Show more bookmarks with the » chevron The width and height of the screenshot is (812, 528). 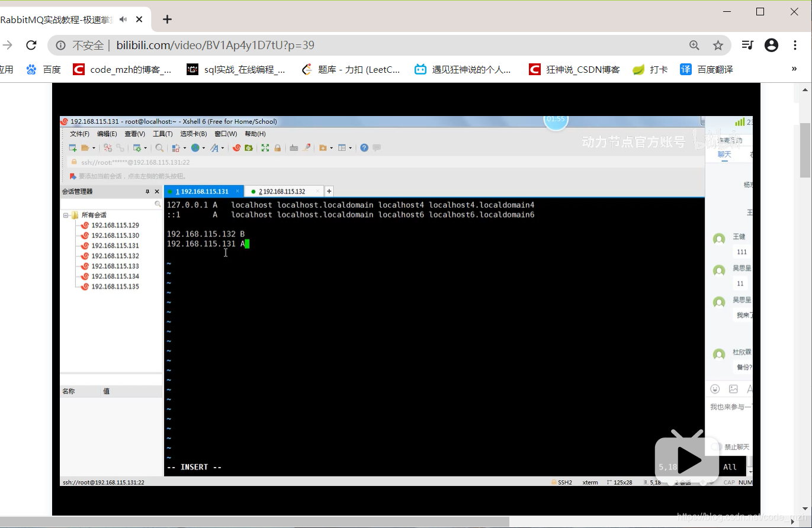pyautogui.click(x=794, y=69)
